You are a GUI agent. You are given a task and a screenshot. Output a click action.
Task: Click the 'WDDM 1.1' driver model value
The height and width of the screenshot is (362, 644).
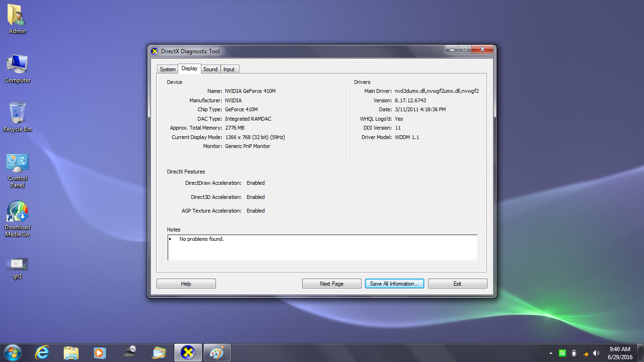point(407,137)
